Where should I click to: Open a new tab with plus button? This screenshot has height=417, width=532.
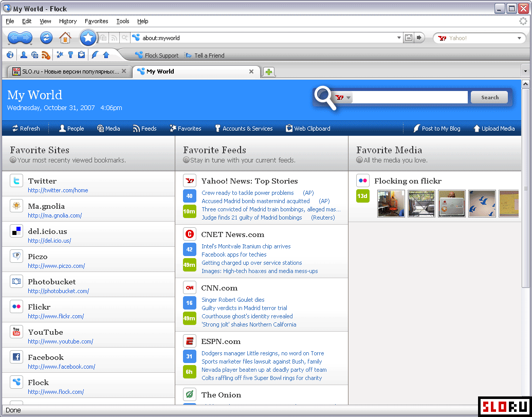point(269,71)
